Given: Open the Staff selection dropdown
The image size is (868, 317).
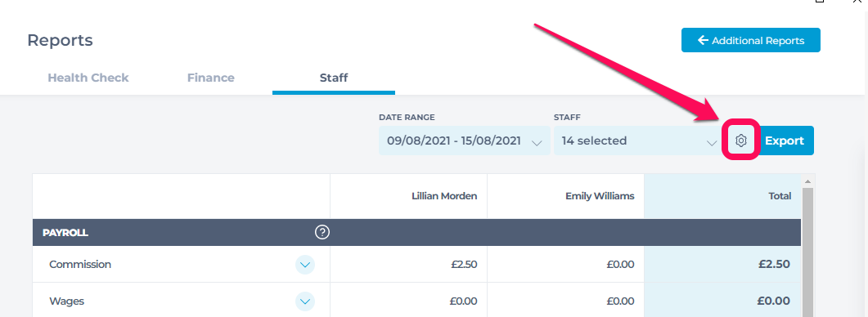Looking at the screenshot, I should point(638,141).
